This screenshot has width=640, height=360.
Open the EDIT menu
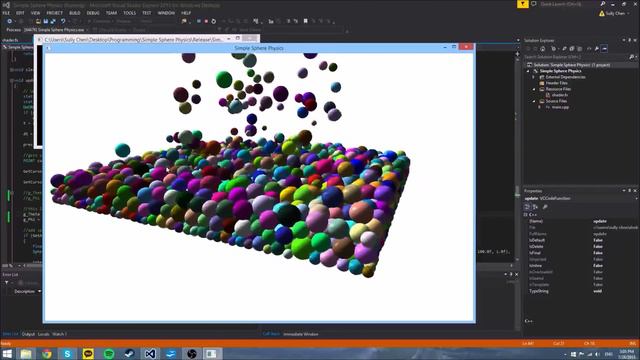pyautogui.click(x=20, y=13)
